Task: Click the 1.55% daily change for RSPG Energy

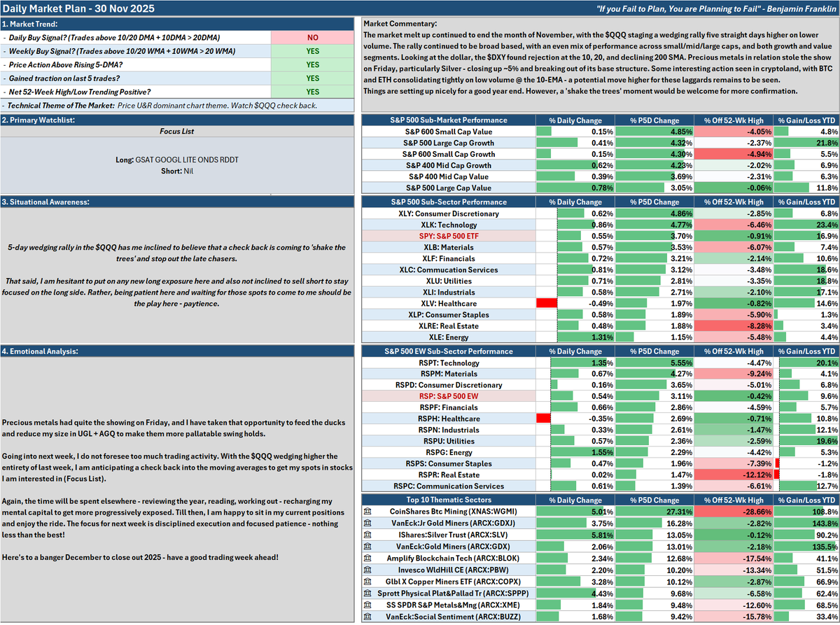Action: [576, 452]
